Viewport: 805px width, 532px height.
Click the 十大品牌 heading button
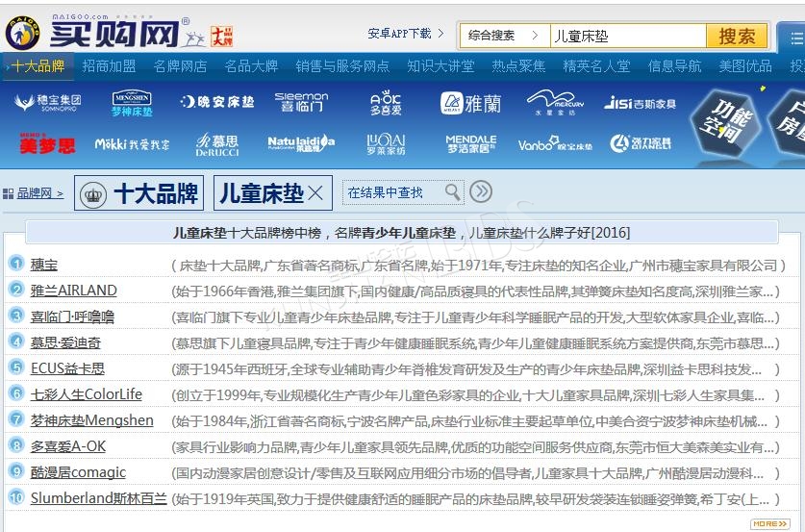click(138, 193)
